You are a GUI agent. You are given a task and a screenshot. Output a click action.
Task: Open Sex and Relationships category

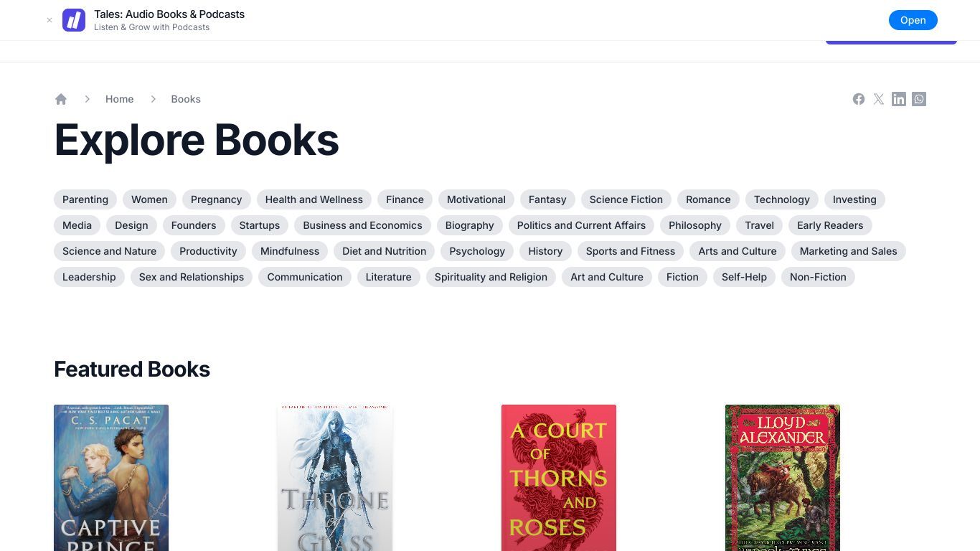(192, 277)
